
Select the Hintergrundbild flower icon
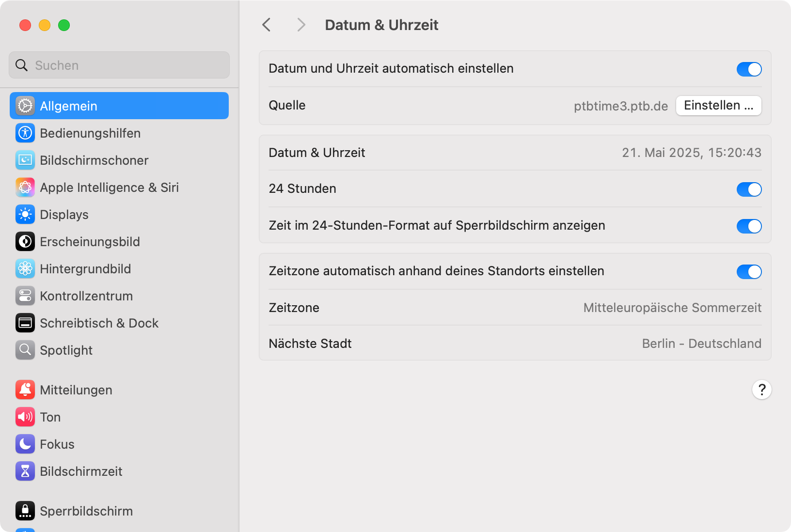pos(25,268)
